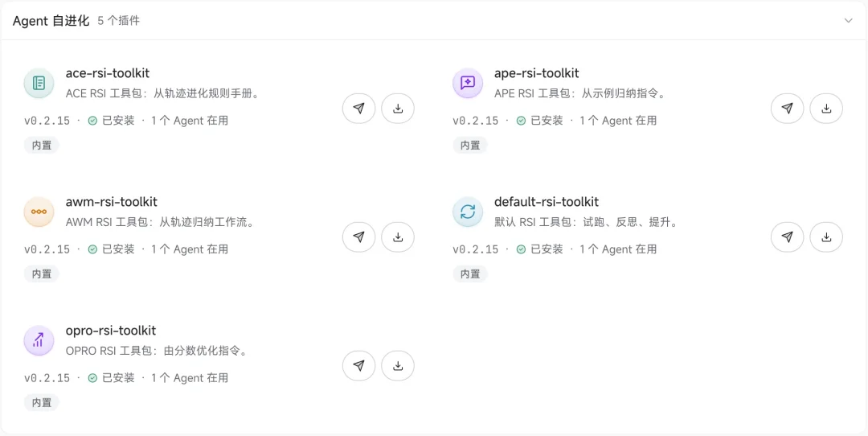Open the opro-rsi-toolkit plugin title
The width and height of the screenshot is (868, 436).
click(111, 330)
